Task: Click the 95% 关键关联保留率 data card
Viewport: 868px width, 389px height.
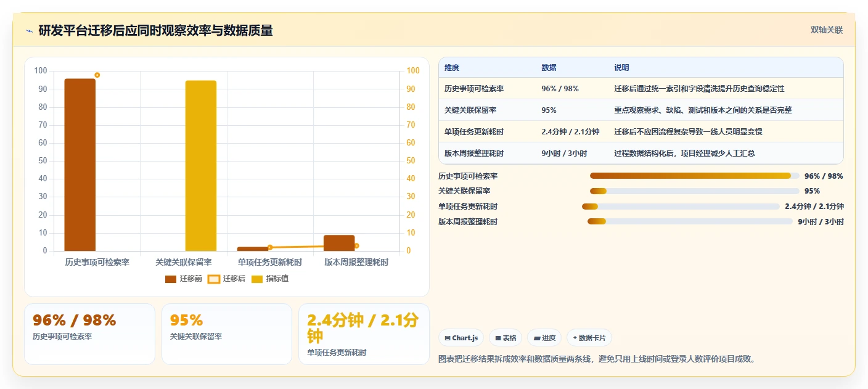Action: pyautogui.click(x=227, y=334)
